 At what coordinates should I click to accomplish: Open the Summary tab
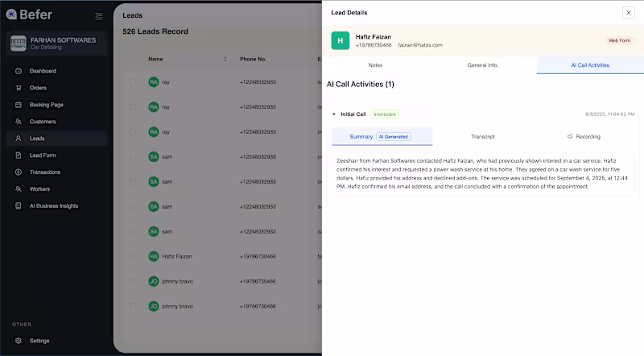[382, 136]
